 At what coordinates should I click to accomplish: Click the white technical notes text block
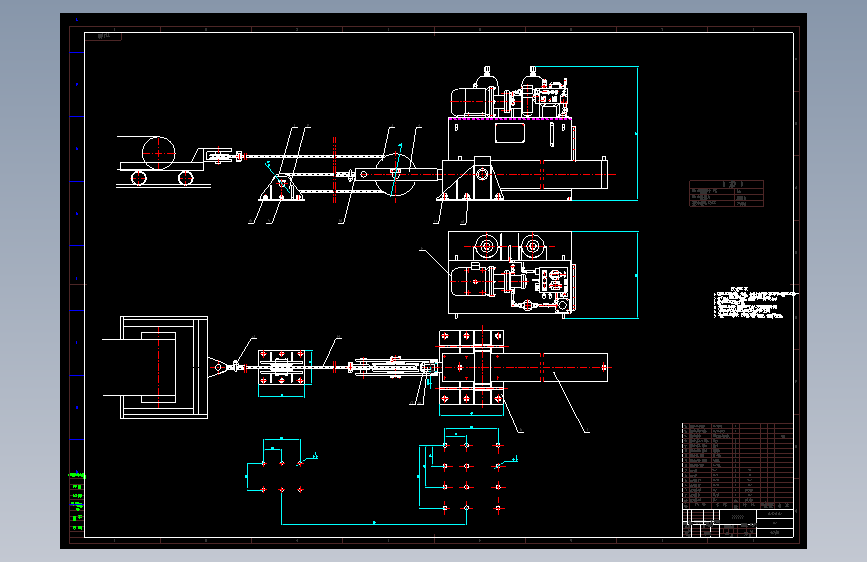(x=755, y=303)
